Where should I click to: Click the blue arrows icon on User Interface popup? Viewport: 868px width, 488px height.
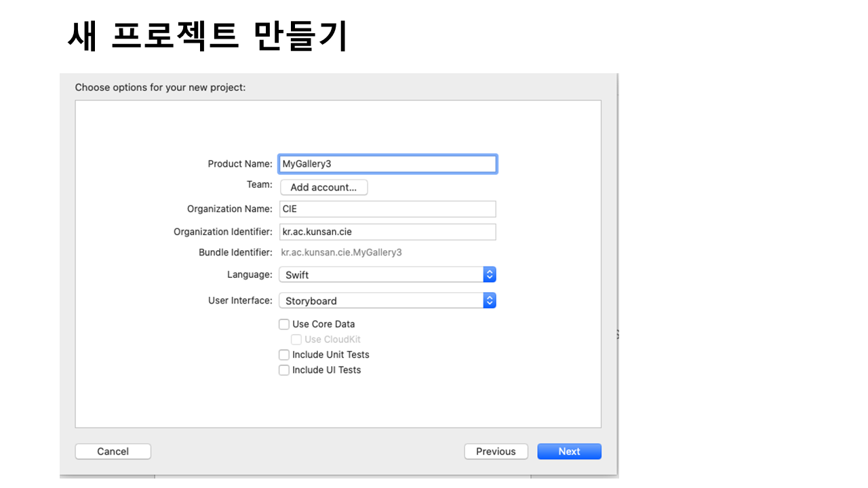pos(490,300)
